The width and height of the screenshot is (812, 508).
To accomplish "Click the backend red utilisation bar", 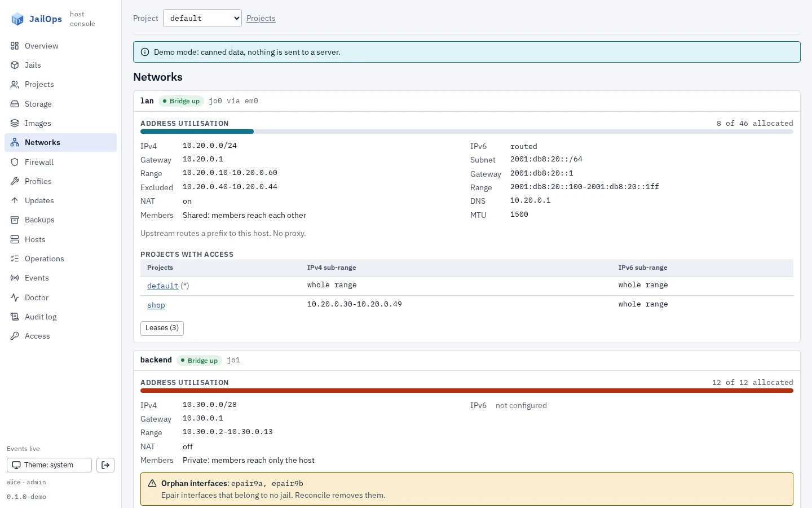I will tap(467, 391).
